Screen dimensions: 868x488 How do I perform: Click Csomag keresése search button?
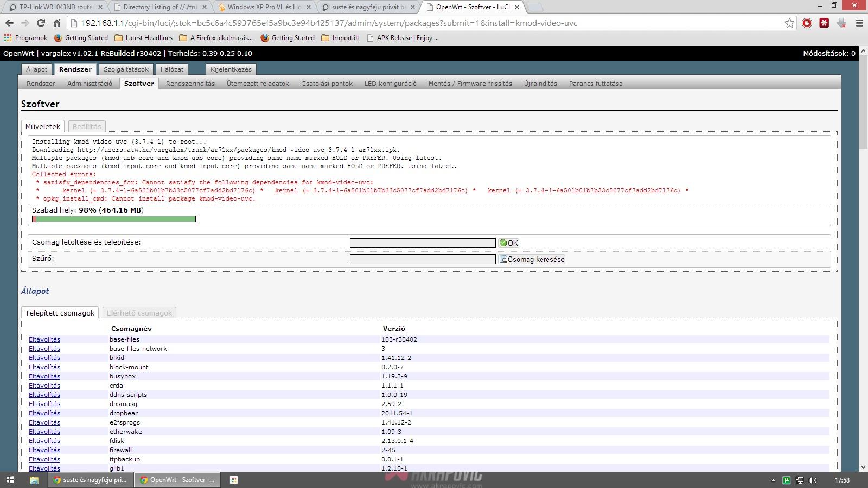tap(532, 259)
